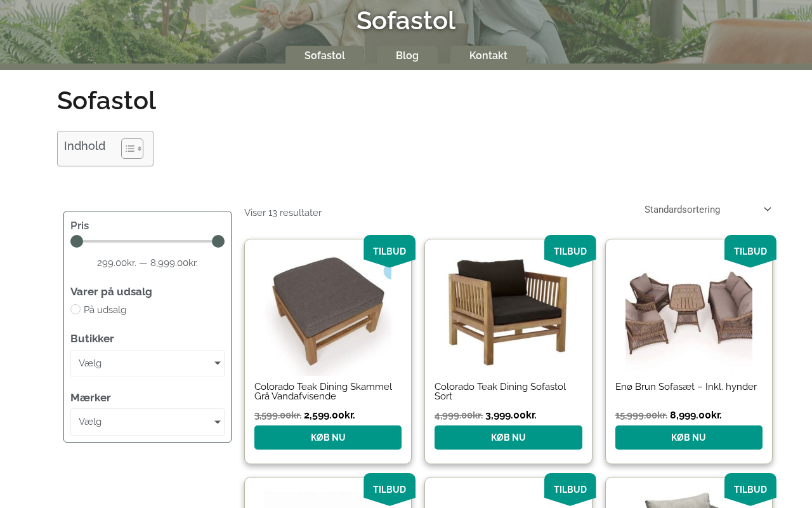Image resolution: width=812 pixels, height=508 pixels.
Task: Click the Sofastol site title in header
Action: point(406,20)
